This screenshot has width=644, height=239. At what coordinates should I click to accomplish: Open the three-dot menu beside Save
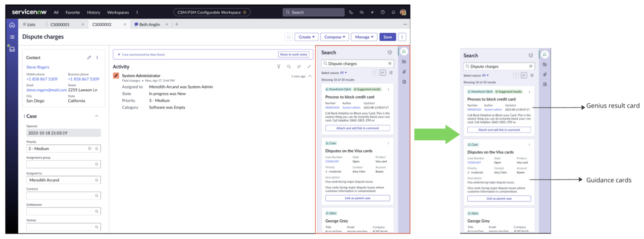402,37
